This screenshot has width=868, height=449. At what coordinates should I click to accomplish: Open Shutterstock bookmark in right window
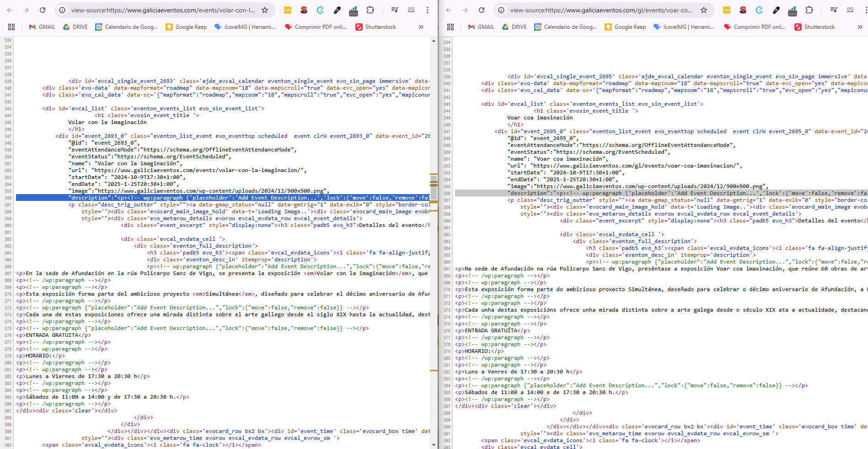click(814, 27)
